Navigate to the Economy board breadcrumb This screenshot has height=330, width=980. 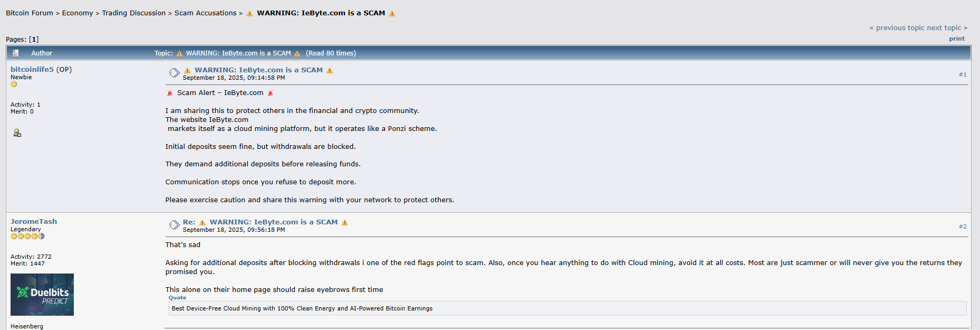pyautogui.click(x=78, y=13)
